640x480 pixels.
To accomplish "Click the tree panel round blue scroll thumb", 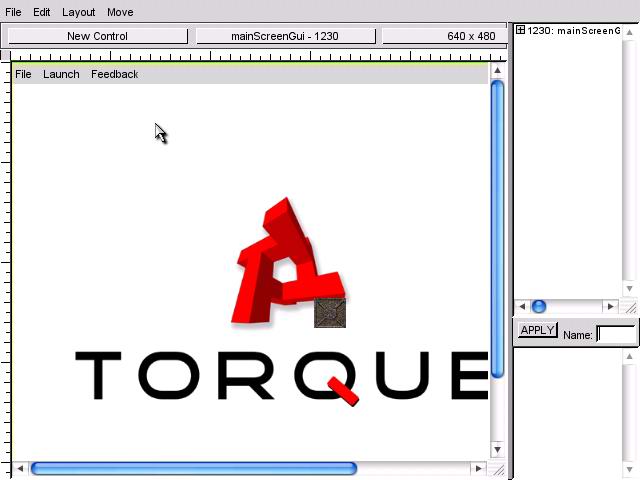I will click(539, 306).
